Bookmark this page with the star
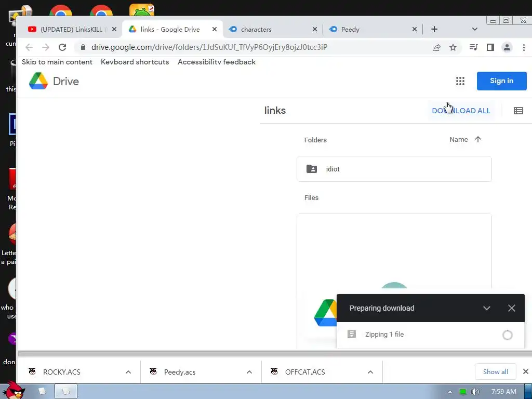 coord(453,47)
